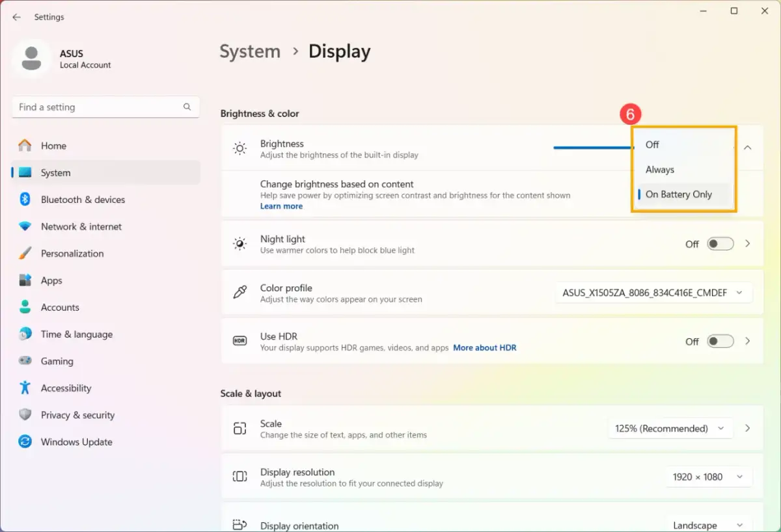Screen dimensions: 781x532
Task: Turn on the Night light toggle
Action: (x=720, y=244)
